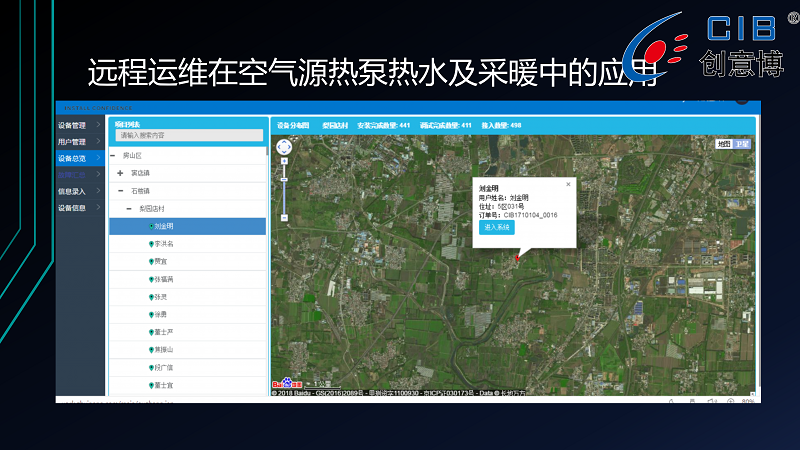The height and width of the screenshot is (450, 800).
Task: Click the 用户姓名: 刘金明 line
Action: point(503,198)
